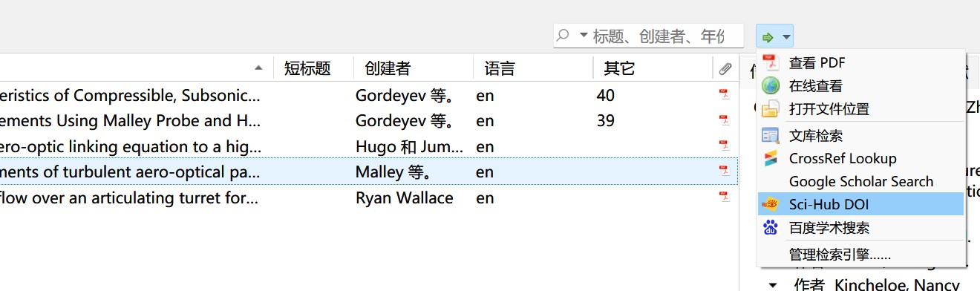Collapse the 作者 Kincheloe, Nancy field arrow

pos(773,284)
